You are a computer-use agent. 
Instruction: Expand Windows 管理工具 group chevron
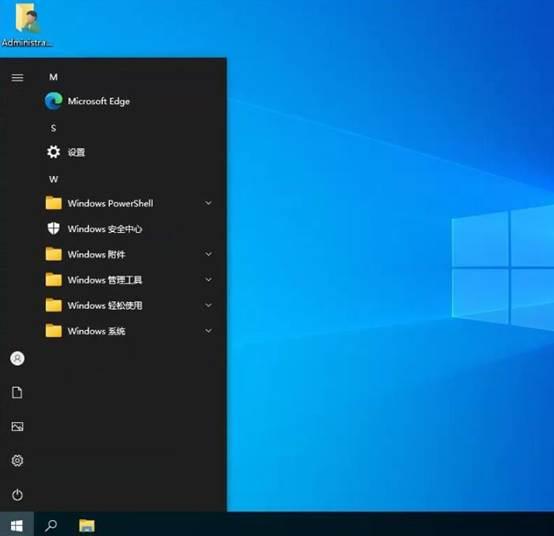point(208,279)
